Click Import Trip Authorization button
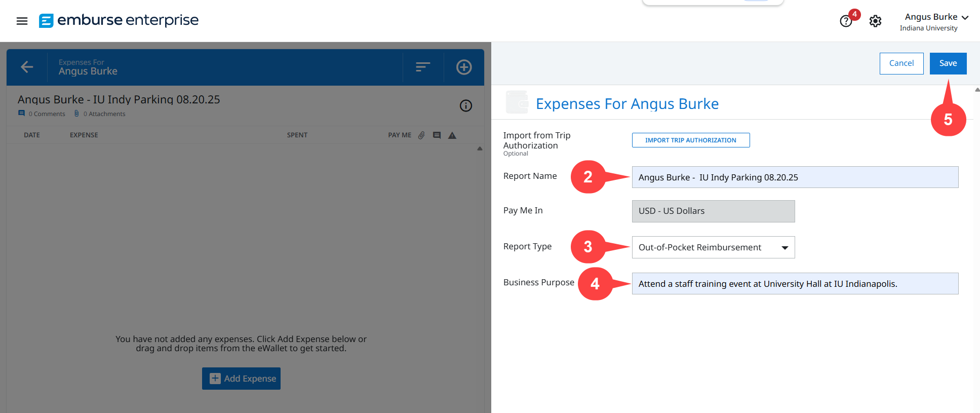Viewport: 980px width, 413px height. click(690, 140)
